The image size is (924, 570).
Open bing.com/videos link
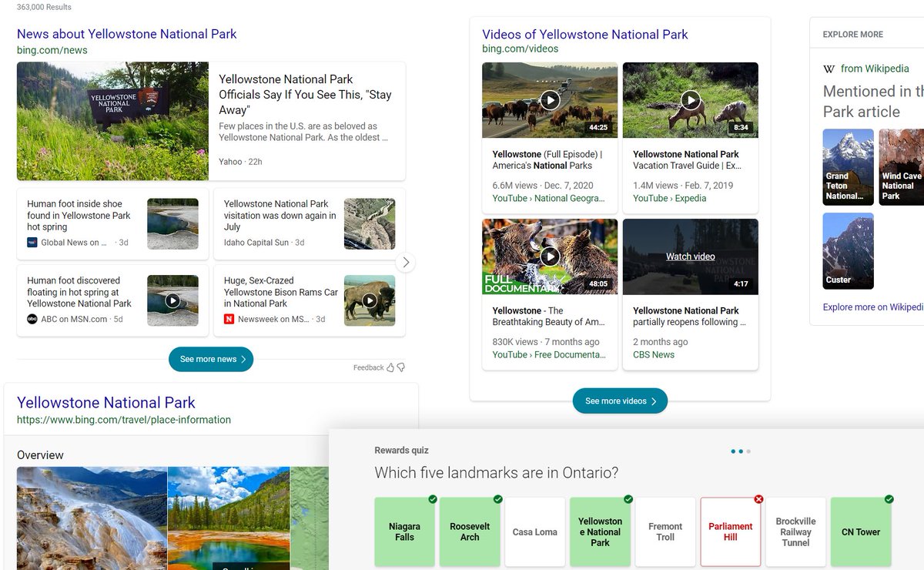(521, 49)
